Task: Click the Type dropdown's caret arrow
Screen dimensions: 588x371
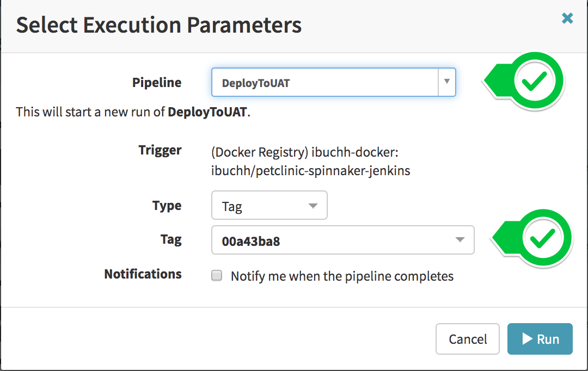Action: tap(313, 205)
